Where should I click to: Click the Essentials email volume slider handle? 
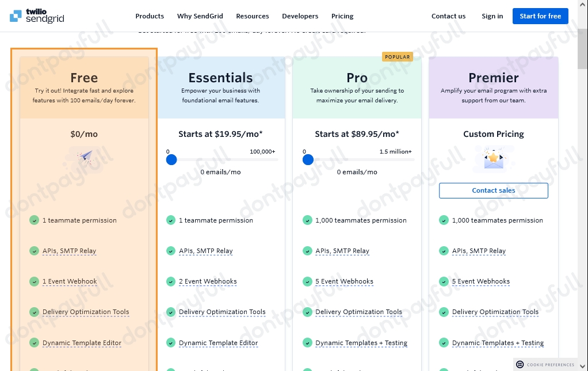click(171, 160)
